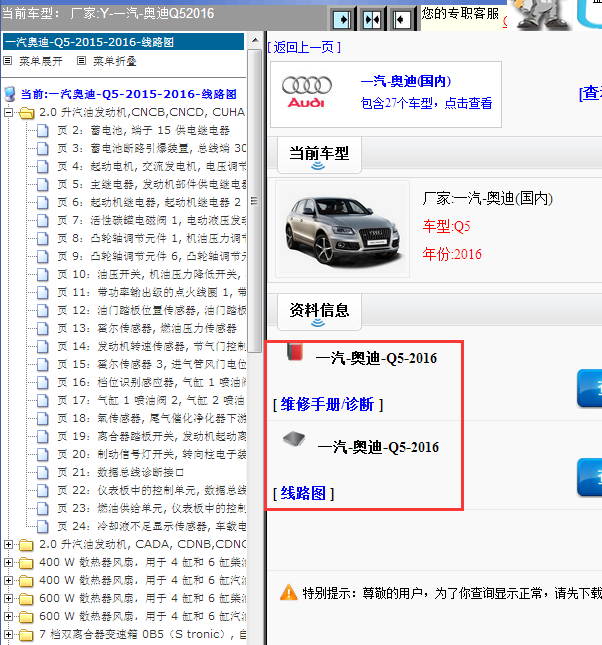Open 页 23: 燃油供给单元

click(x=151, y=508)
